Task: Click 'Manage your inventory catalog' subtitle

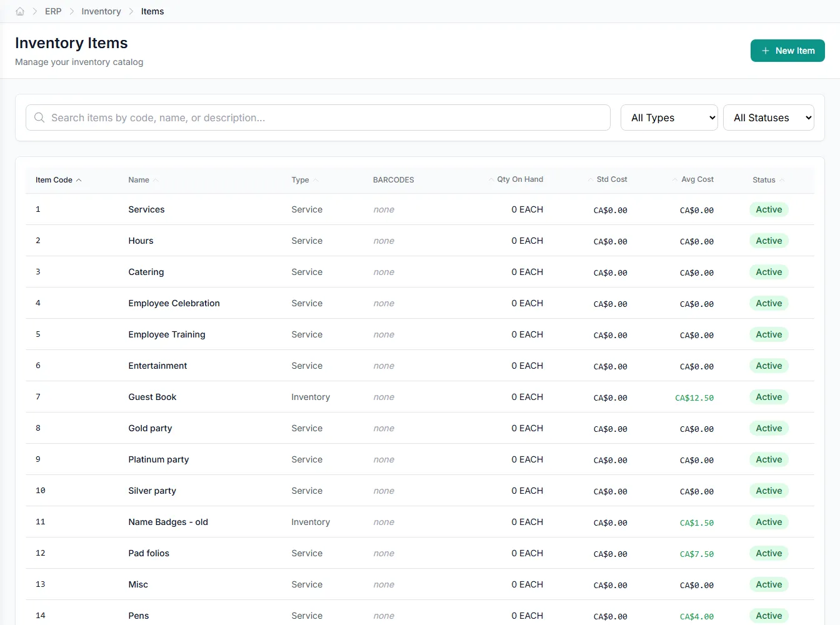Action: [79, 62]
